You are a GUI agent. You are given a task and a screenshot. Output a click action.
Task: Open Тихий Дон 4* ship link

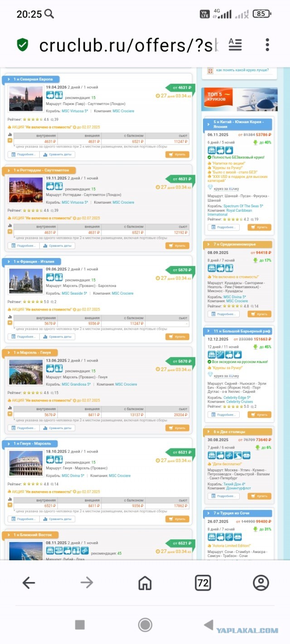pos(234,484)
